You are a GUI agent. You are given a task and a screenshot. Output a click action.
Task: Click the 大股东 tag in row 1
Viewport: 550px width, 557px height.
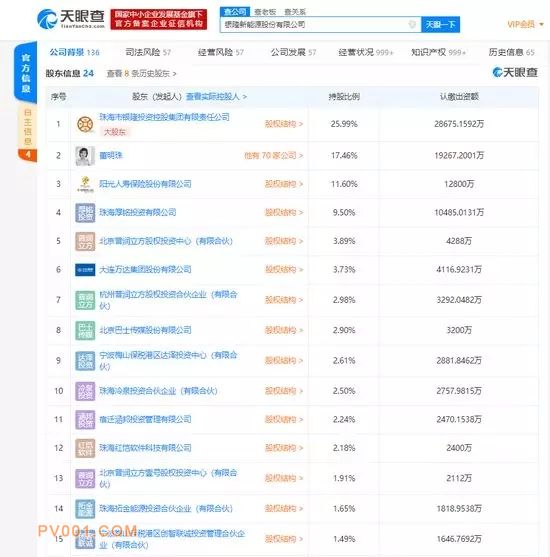click(114, 132)
